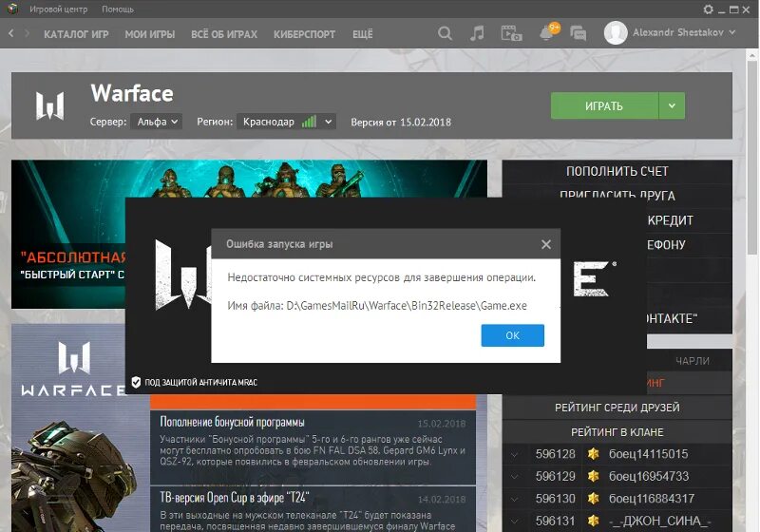Click the search magnifier icon

click(445, 33)
